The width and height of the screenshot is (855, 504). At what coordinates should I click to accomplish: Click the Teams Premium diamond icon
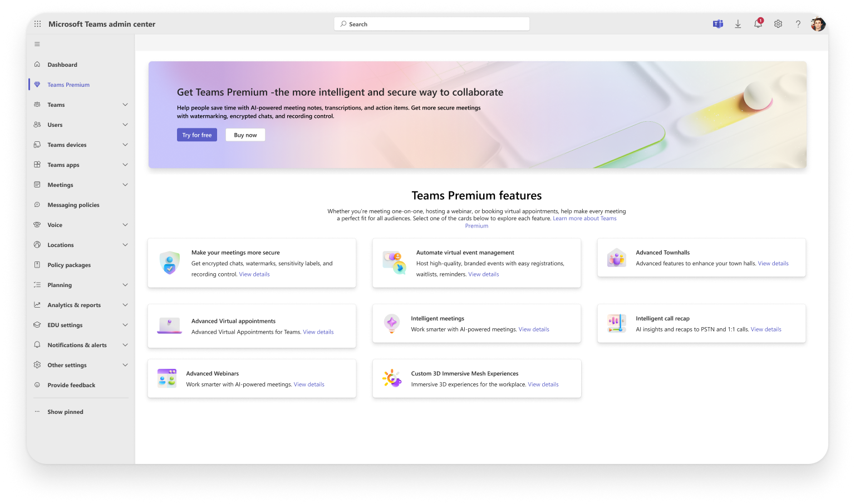37,85
